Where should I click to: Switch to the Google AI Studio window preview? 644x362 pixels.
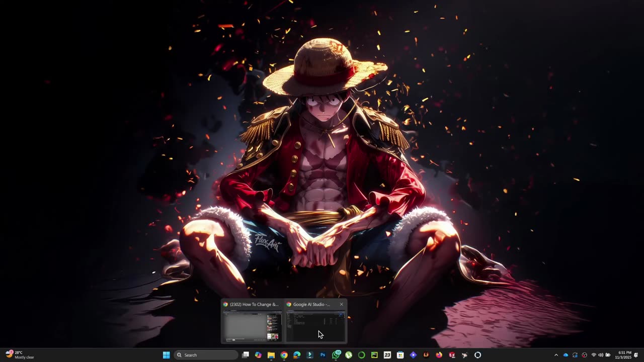pos(315,326)
